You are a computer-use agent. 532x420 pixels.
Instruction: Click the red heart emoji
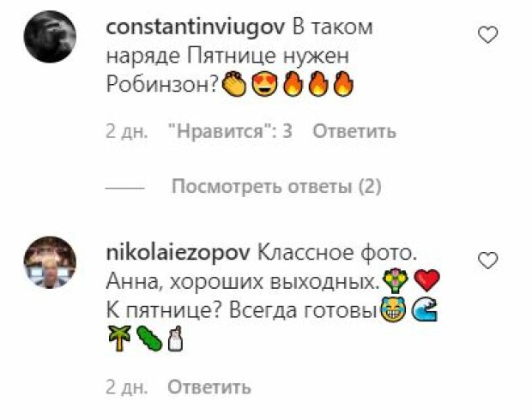pos(426,280)
